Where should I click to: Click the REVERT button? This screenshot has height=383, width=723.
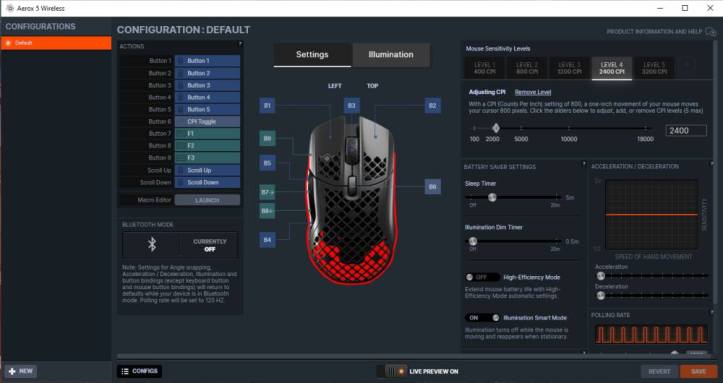[x=659, y=371]
